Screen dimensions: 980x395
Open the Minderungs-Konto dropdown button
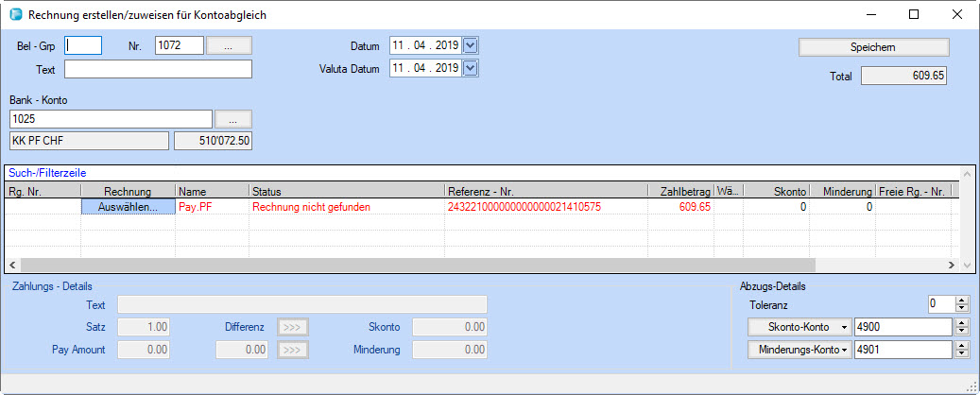tap(799, 350)
